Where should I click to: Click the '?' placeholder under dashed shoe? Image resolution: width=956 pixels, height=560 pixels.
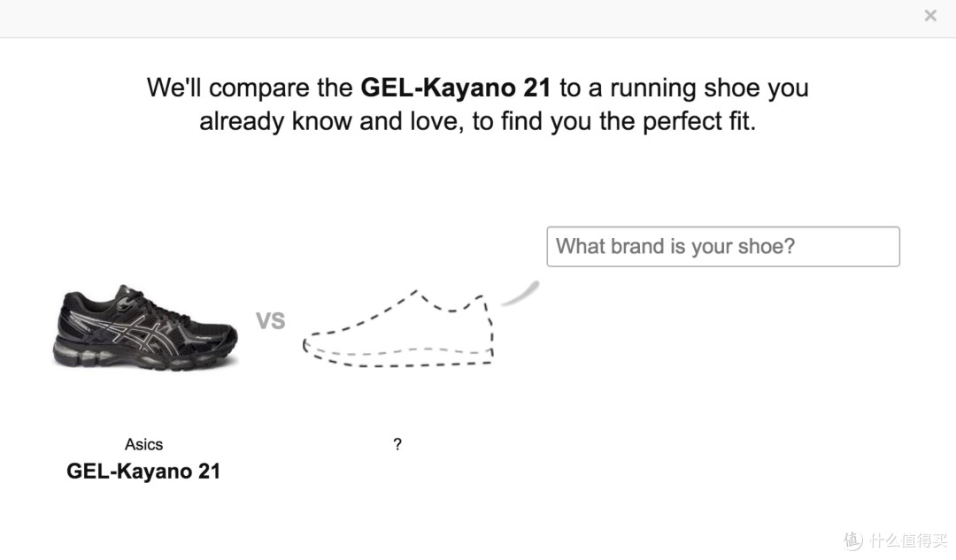397,444
